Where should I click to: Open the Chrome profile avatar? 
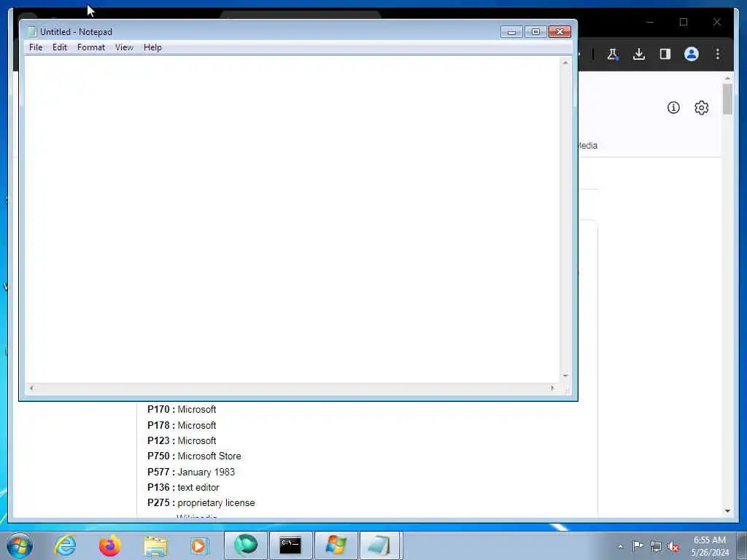[x=692, y=54]
